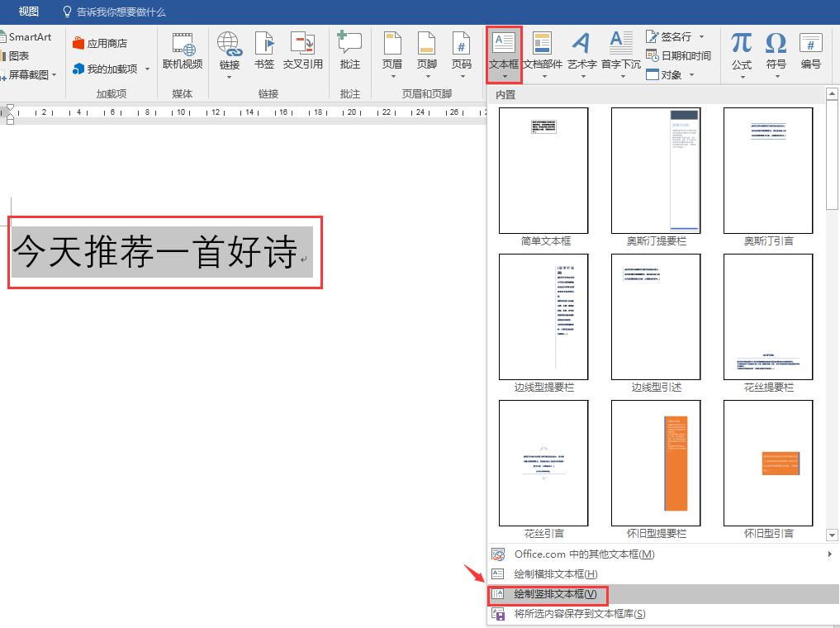Insert 联机视频 online video

[183, 51]
